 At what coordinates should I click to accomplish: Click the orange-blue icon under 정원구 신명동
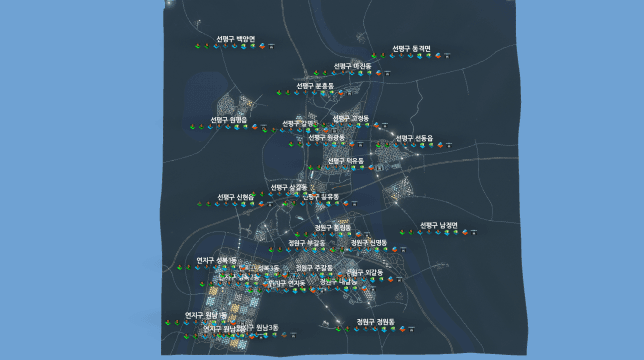(x=394, y=249)
